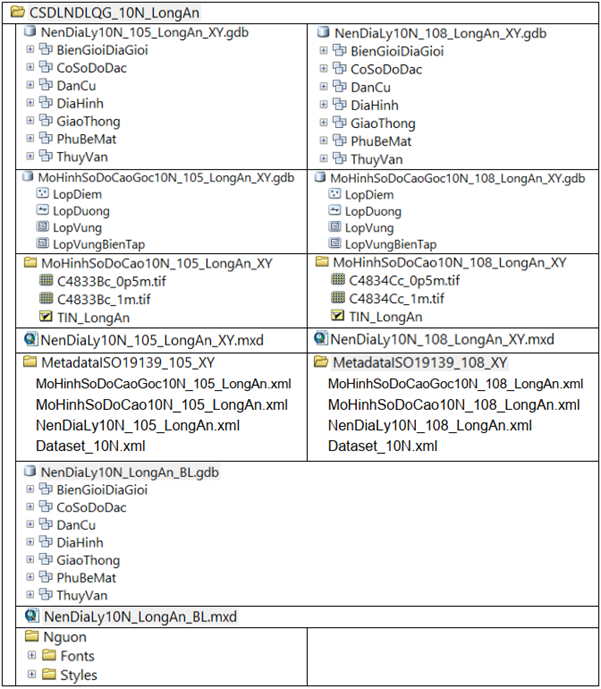Expand BienGioiDiaGioi in the 105 XY geodatabase
This screenshot has height=689, width=601.
30,51
